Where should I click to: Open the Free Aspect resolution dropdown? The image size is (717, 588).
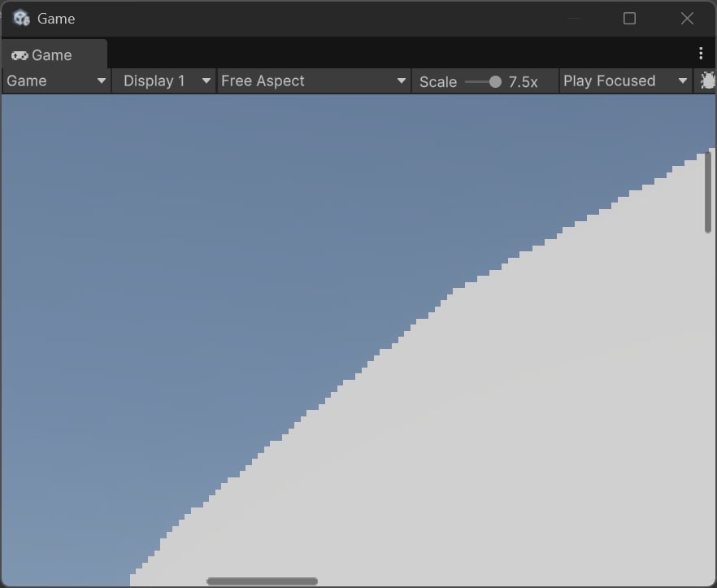point(314,81)
